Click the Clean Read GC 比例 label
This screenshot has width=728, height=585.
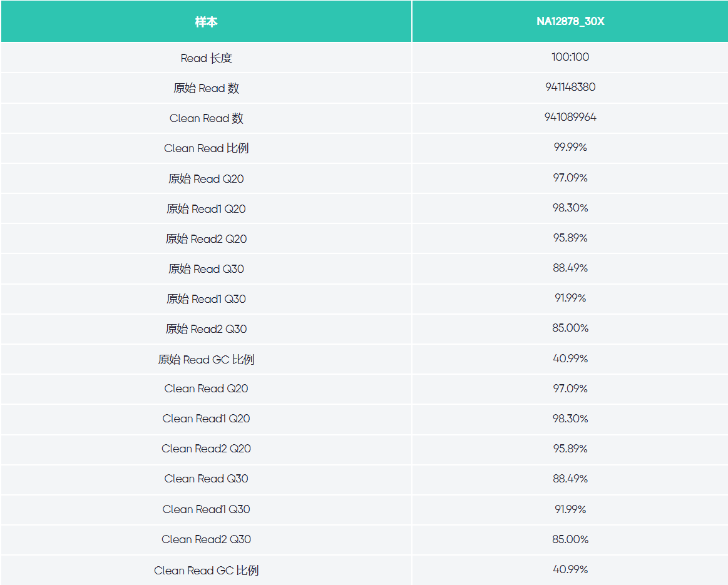206,570
